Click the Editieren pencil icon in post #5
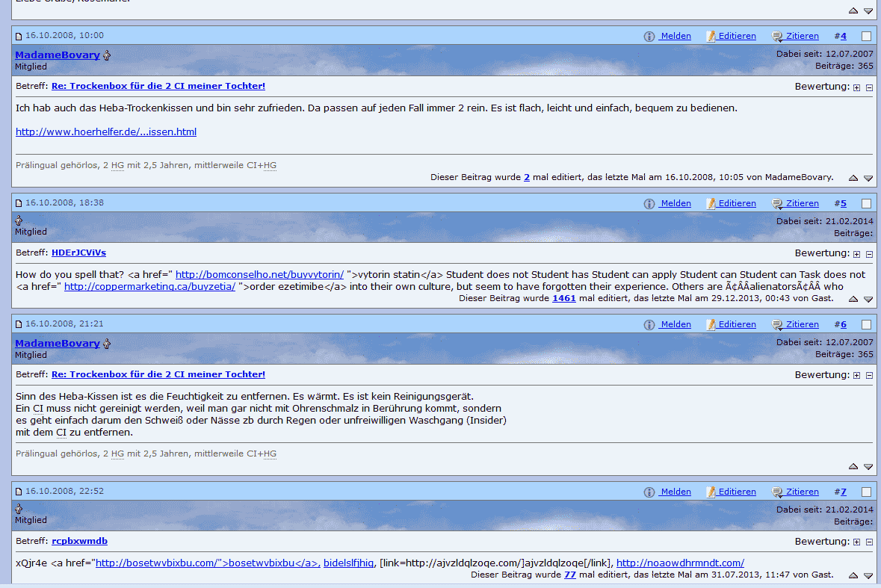 tap(711, 203)
